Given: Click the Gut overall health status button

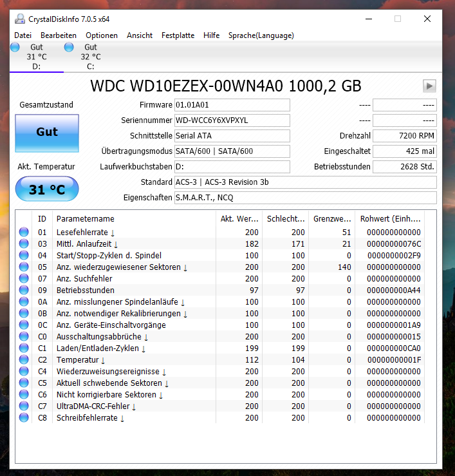Looking at the screenshot, I should 47,133.
